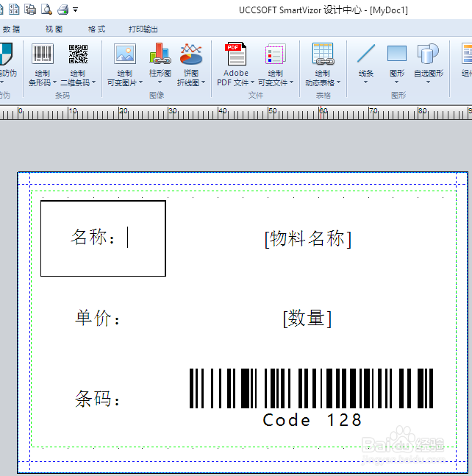Open print preview magnifier icon
The width and height of the screenshot is (472, 476).
click(46, 10)
